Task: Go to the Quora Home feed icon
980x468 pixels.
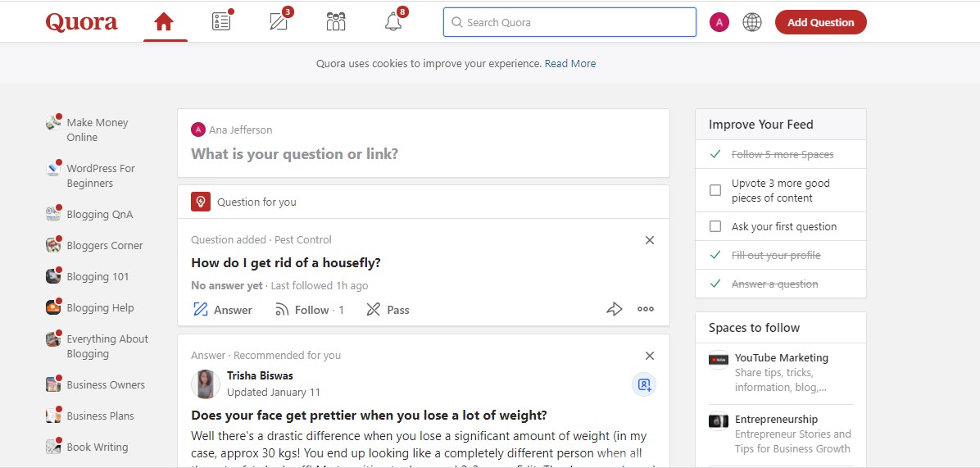Action: 164,22
